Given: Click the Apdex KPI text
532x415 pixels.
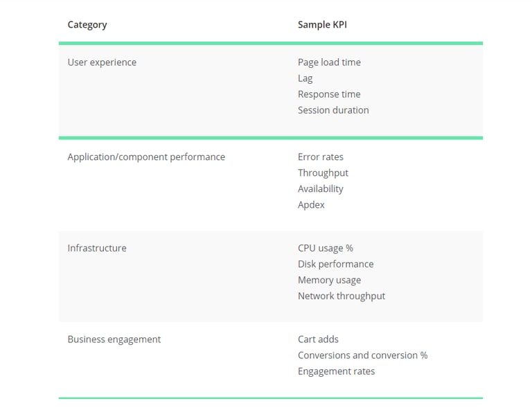Looking at the screenshot, I should (311, 205).
